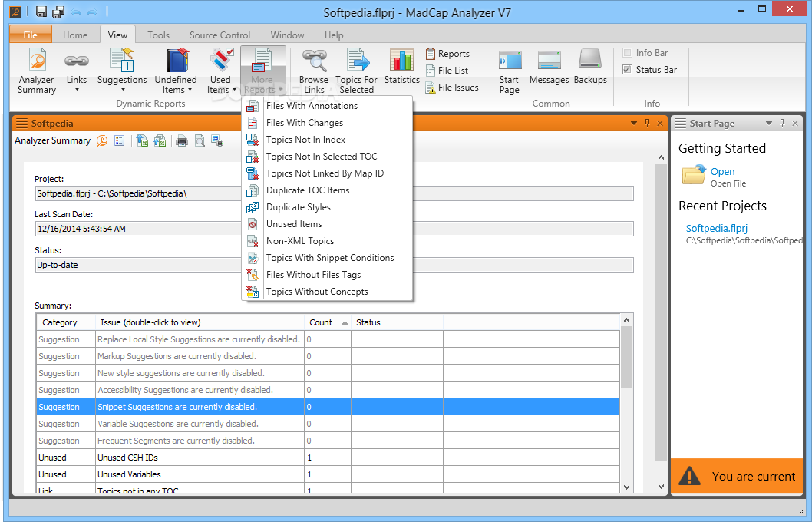Open Analyzer Summary from the ribbon
This screenshot has height=522, width=812.
coord(37,71)
